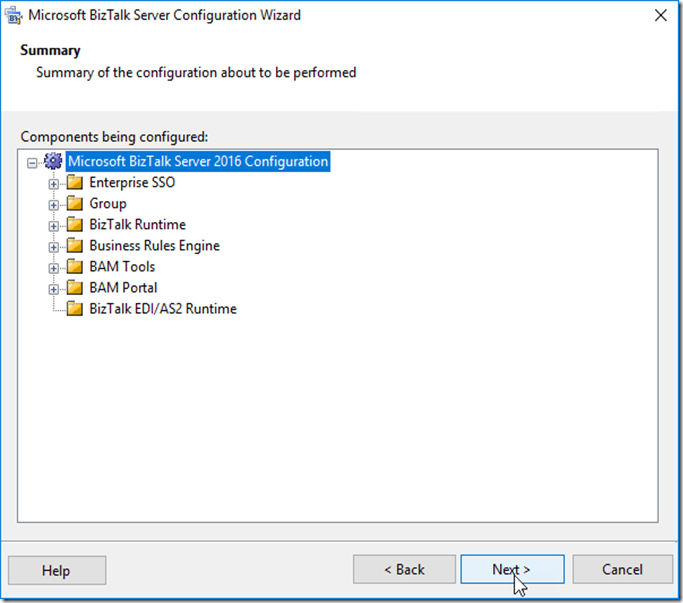Image resolution: width=683 pixels, height=603 pixels.
Task: Click the Business Rules Engine folder icon
Action: point(74,245)
